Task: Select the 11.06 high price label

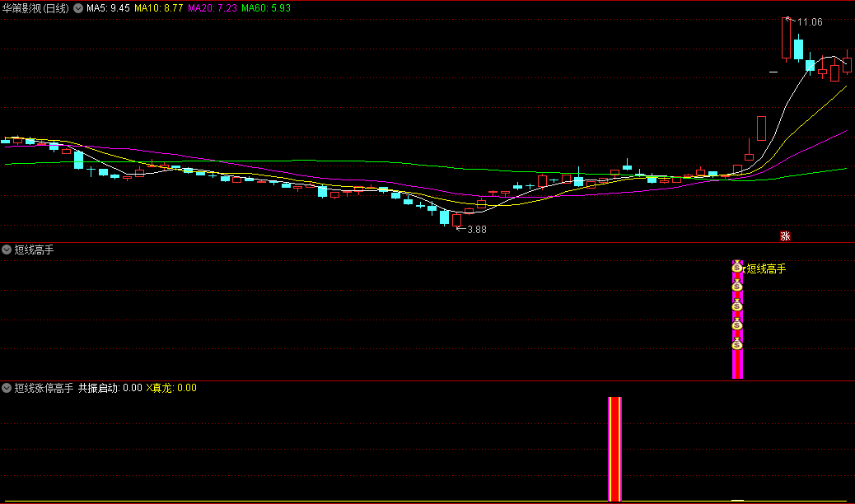Action: (810, 22)
